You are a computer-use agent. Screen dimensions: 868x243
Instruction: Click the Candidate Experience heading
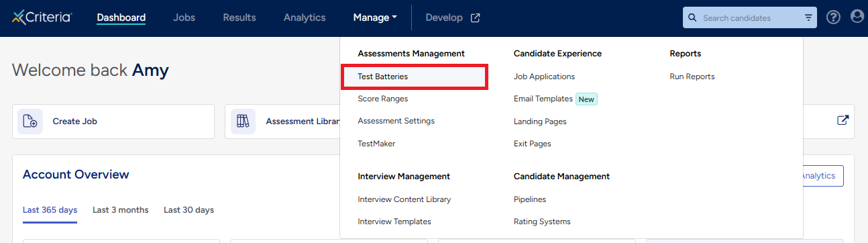coord(557,54)
